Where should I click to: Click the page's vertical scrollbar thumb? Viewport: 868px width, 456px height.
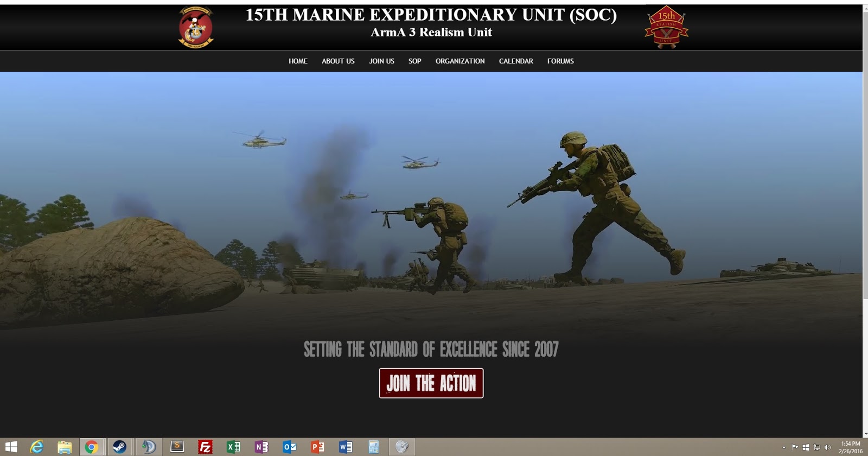(865, 156)
